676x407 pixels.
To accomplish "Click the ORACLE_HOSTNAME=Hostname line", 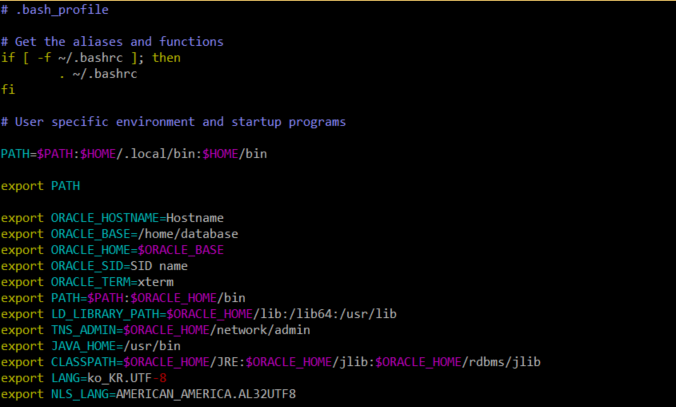I will (112, 218).
